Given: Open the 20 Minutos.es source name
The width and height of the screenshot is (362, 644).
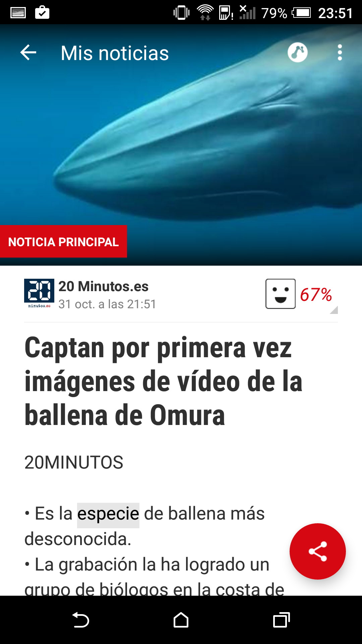Looking at the screenshot, I should point(103,286).
